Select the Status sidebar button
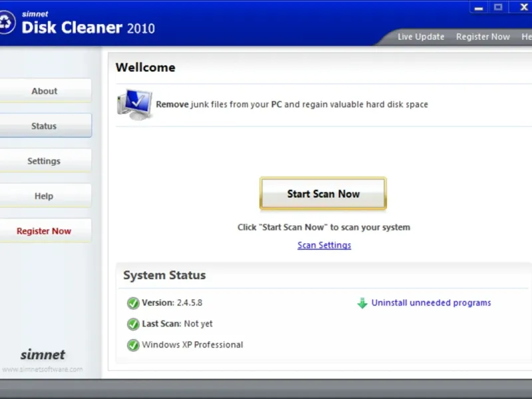 click(45, 126)
